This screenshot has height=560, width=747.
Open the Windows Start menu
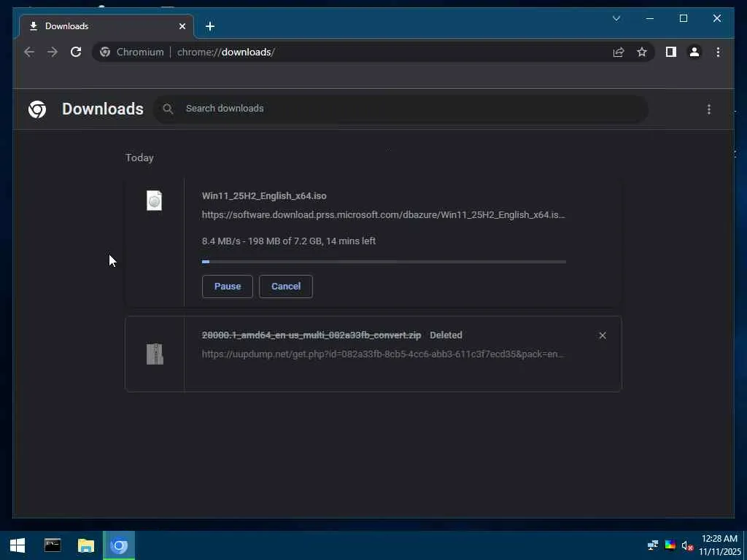(x=18, y=545)
